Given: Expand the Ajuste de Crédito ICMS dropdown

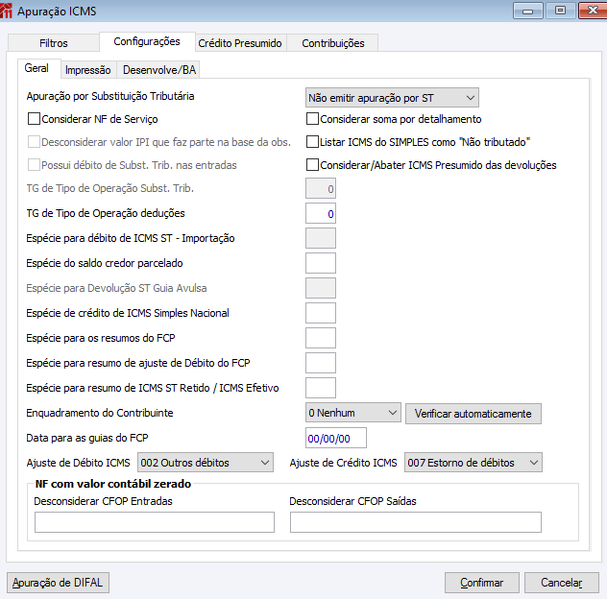Looking at the screenshot, I should click(473, 462).
